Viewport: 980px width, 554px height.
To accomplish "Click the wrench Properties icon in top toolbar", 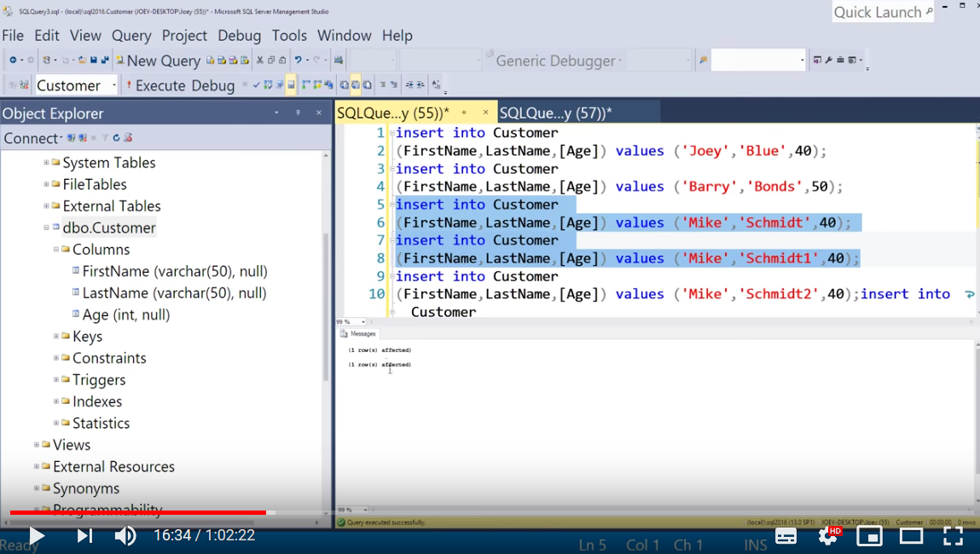I will point(829,60).
